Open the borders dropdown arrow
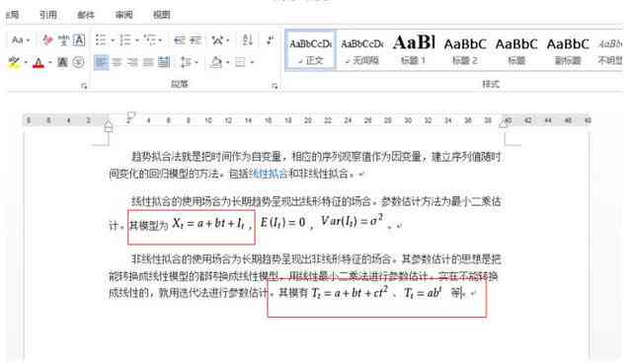This screenshot has width=632, height=364. point(252,62)
